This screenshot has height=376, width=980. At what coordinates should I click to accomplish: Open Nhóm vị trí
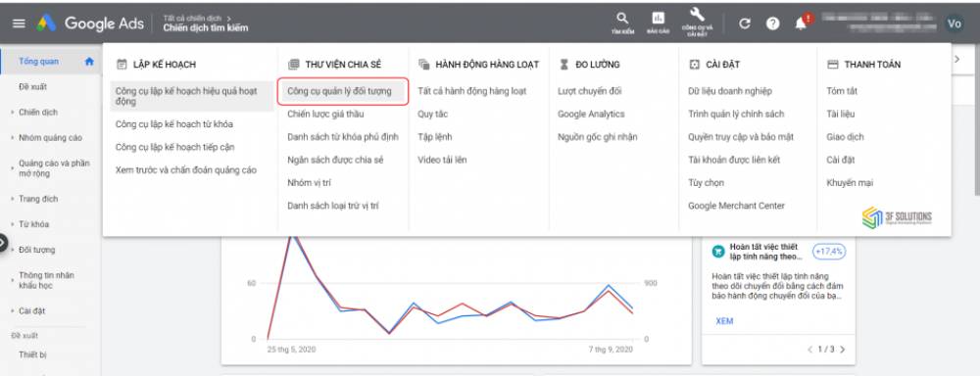(310, 183)
